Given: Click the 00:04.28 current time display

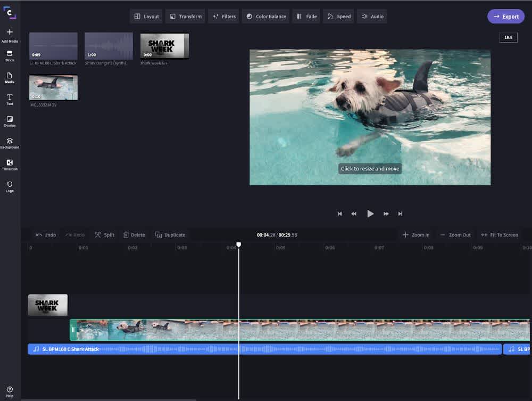Looking at the screenshot, I should 266,235.
